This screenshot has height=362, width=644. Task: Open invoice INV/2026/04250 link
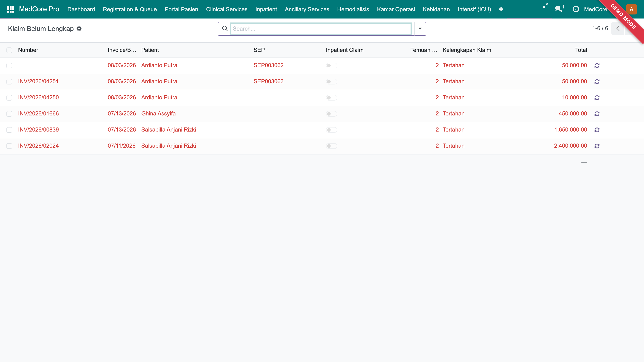click(38, 97)
